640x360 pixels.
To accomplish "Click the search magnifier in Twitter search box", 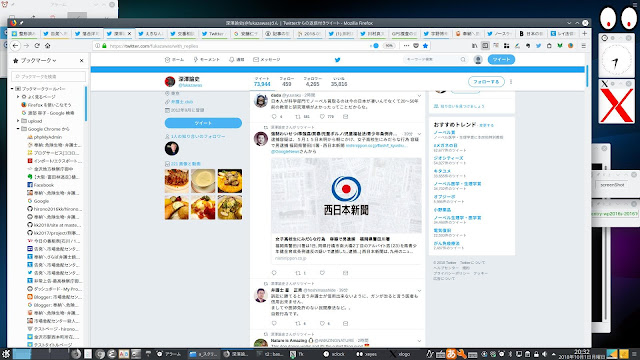I will 463,60.
